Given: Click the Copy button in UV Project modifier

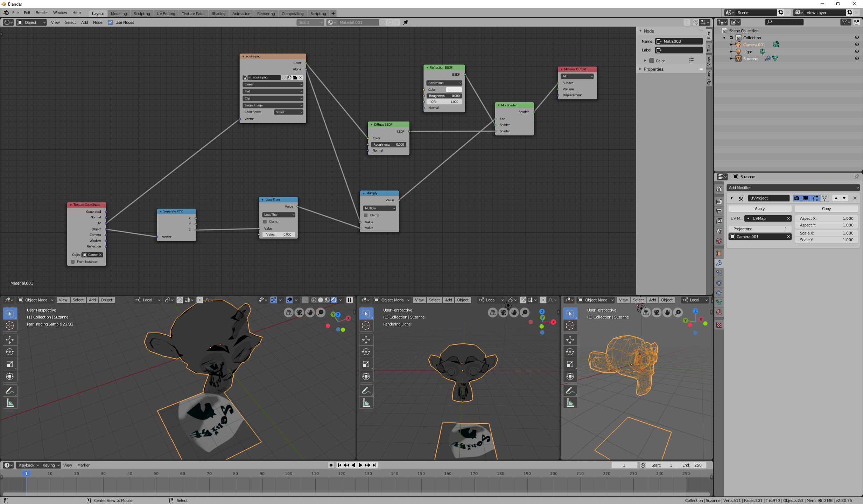Looking at the screenshot, I should click(x=826, y=208).
